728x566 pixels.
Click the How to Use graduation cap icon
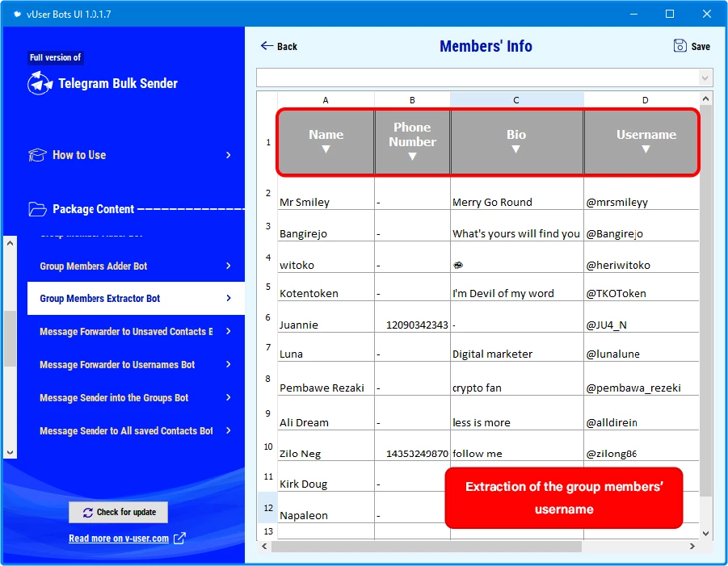point(37,155)
